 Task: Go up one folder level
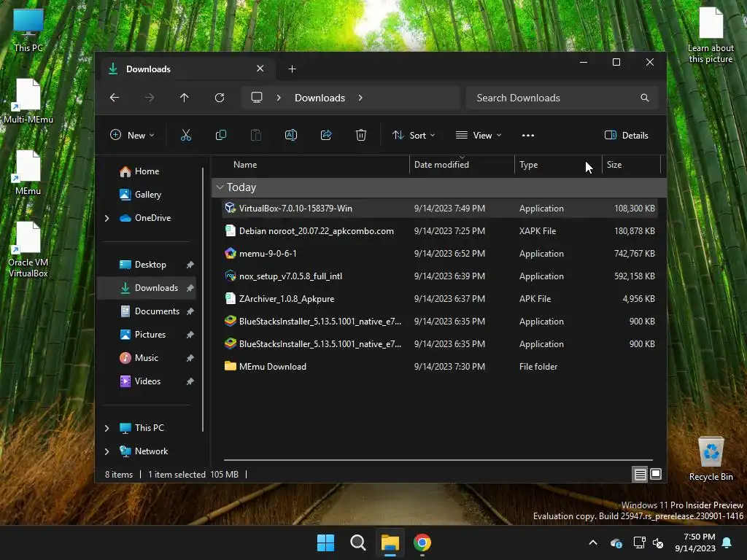pos(185,98)
